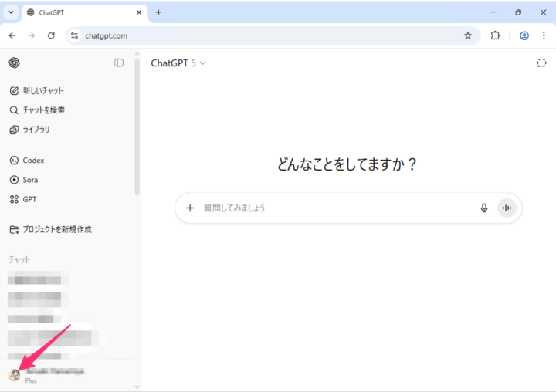Click the GPT grid icon
This screenshot has width=556, height=392.
14,199
